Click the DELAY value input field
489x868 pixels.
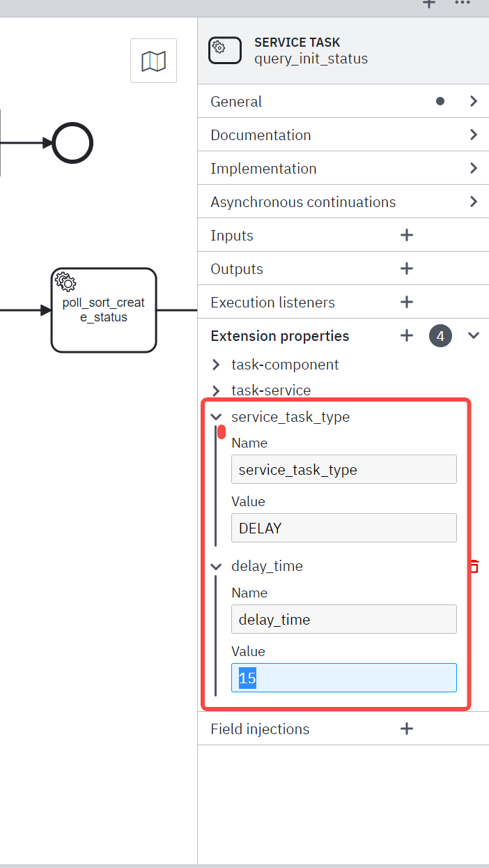344,528
